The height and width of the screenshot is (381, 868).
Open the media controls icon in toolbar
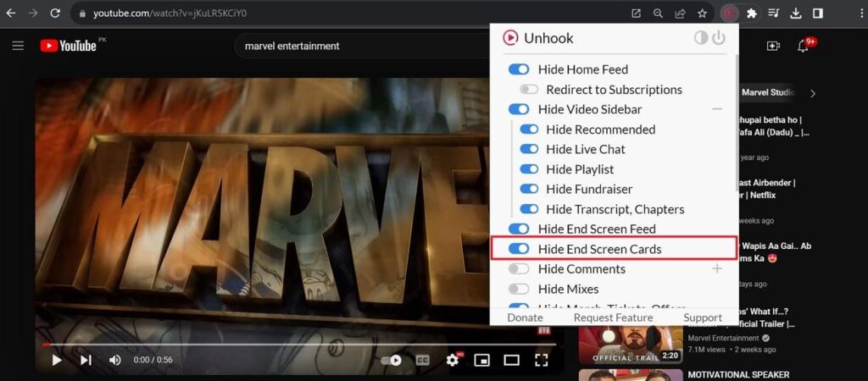(773, 14)
